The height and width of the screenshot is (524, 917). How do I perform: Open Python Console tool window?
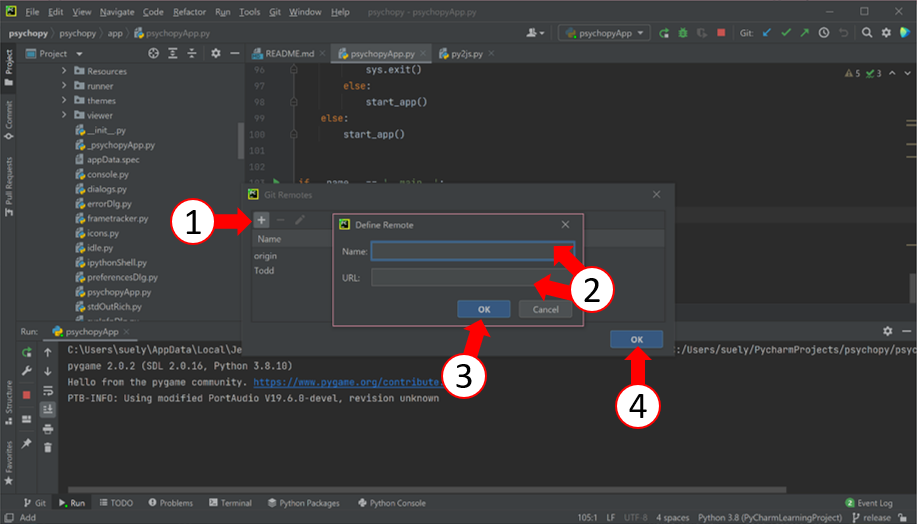[x=392, y=503]
